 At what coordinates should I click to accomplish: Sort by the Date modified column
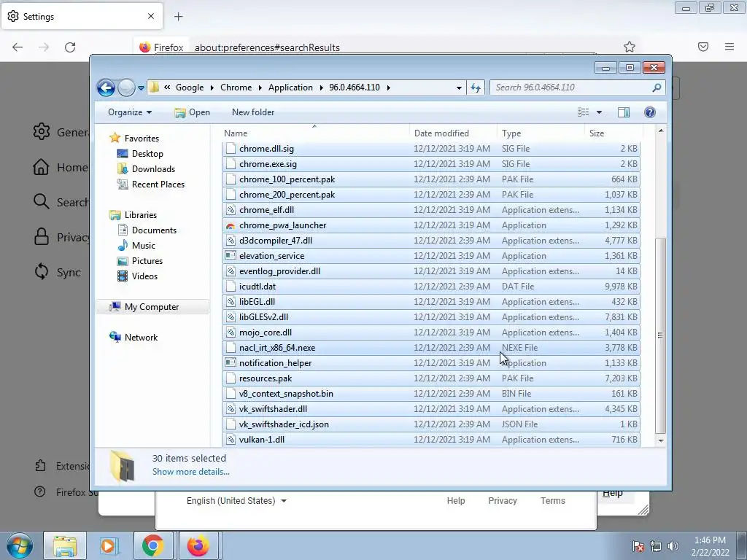pyautogui.click(x=452, y=133)
